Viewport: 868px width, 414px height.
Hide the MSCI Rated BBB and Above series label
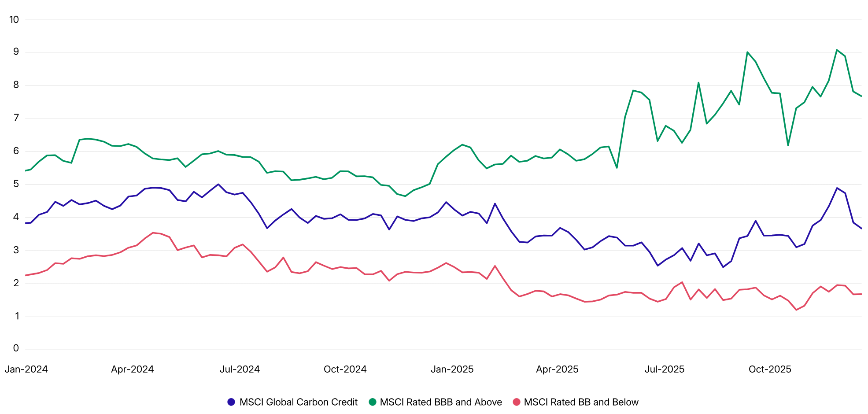point(440,402)
